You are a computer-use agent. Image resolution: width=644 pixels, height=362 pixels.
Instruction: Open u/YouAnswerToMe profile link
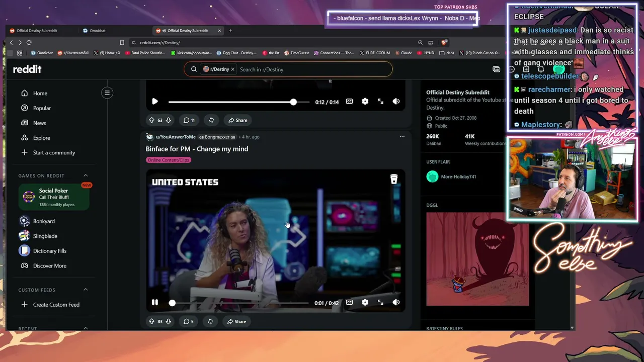(176, 137)
